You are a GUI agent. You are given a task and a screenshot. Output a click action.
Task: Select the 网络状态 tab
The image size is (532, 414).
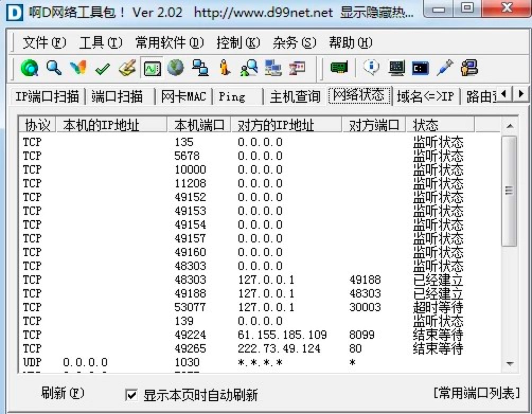(x=359, y=95)
